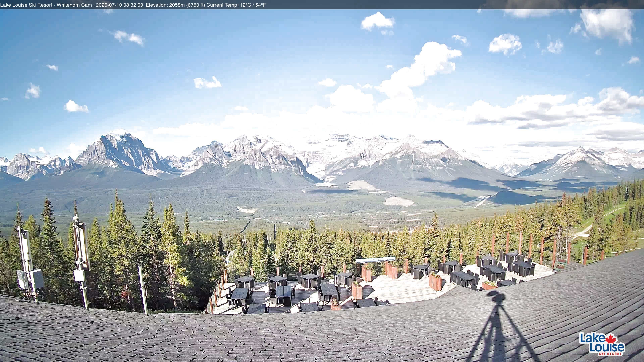
Task: Click the 'Current Temp: 12°C / 54°F' text
Action: pos(236,5)
